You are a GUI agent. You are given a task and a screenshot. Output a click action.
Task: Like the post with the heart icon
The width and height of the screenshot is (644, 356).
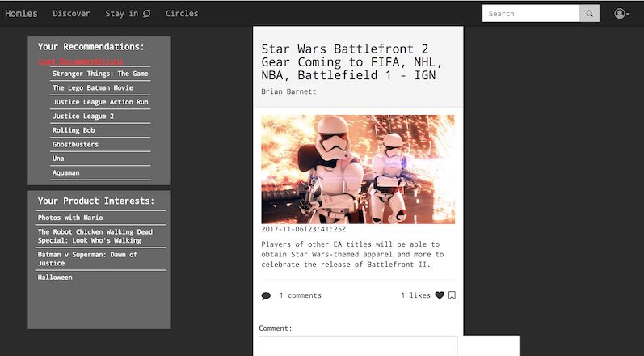[x=440, y=295]
